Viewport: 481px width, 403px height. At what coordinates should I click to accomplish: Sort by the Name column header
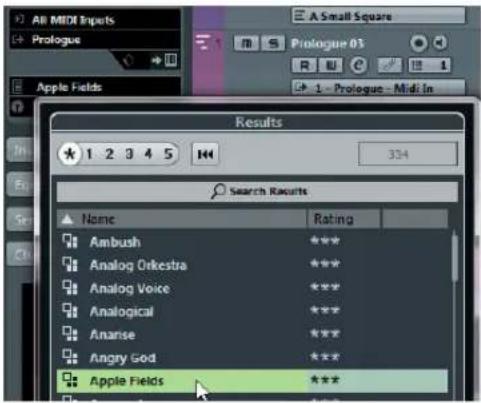182,219
